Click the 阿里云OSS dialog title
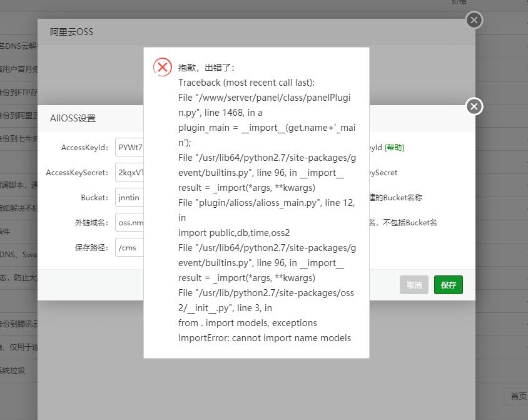Viewport: 528px width, 420px height. coord(71,32)
